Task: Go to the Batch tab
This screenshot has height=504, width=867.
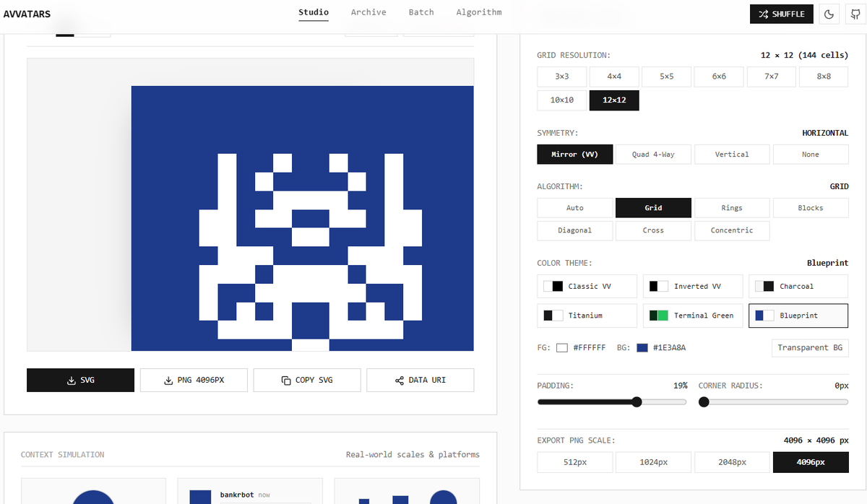Action: pos(421,12)
